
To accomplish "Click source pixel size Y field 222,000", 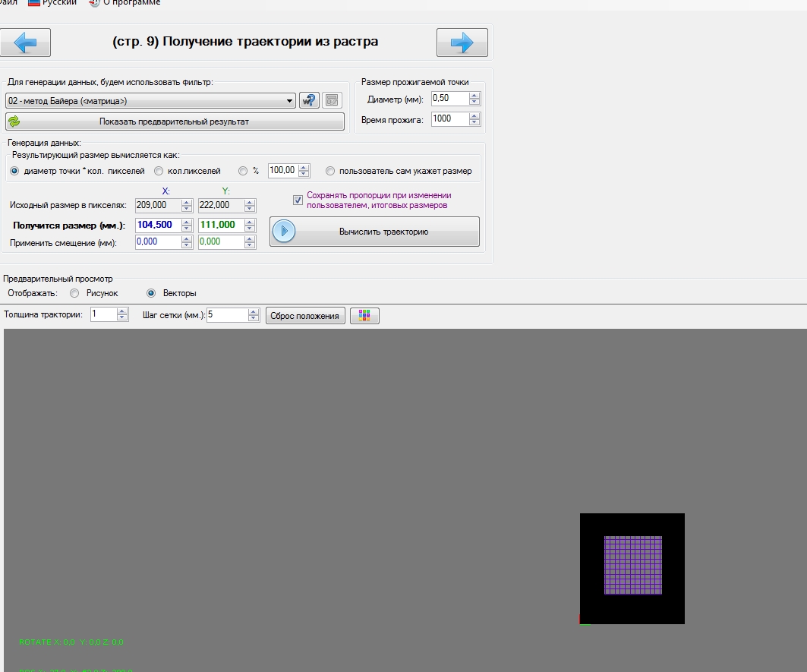I will pos(222,206).
